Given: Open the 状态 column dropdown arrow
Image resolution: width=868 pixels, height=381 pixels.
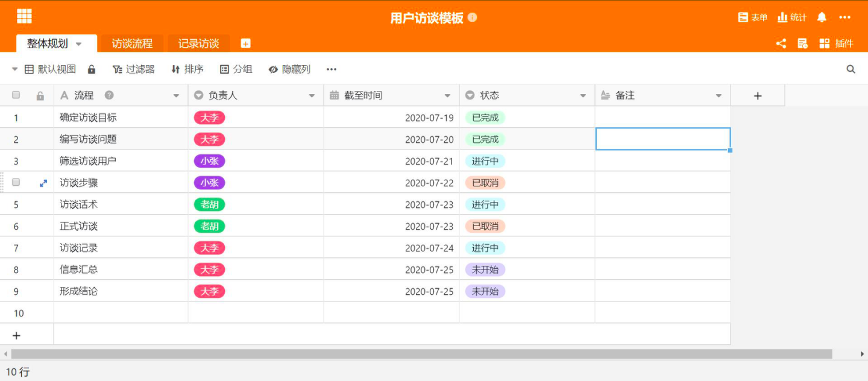Looking at the screenshot, I should click(x=583, y=96).
